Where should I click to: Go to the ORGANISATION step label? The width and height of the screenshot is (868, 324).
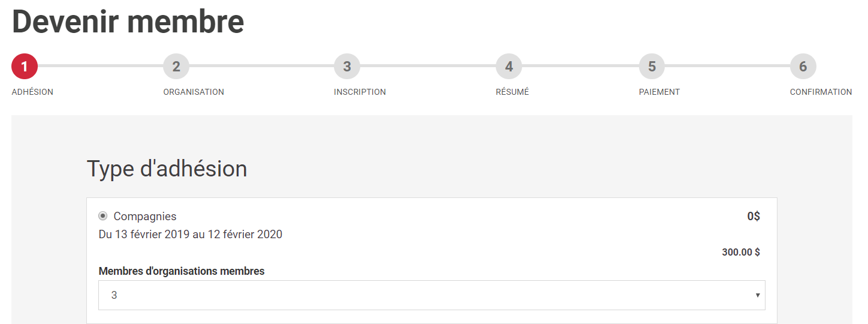(194, 92)
